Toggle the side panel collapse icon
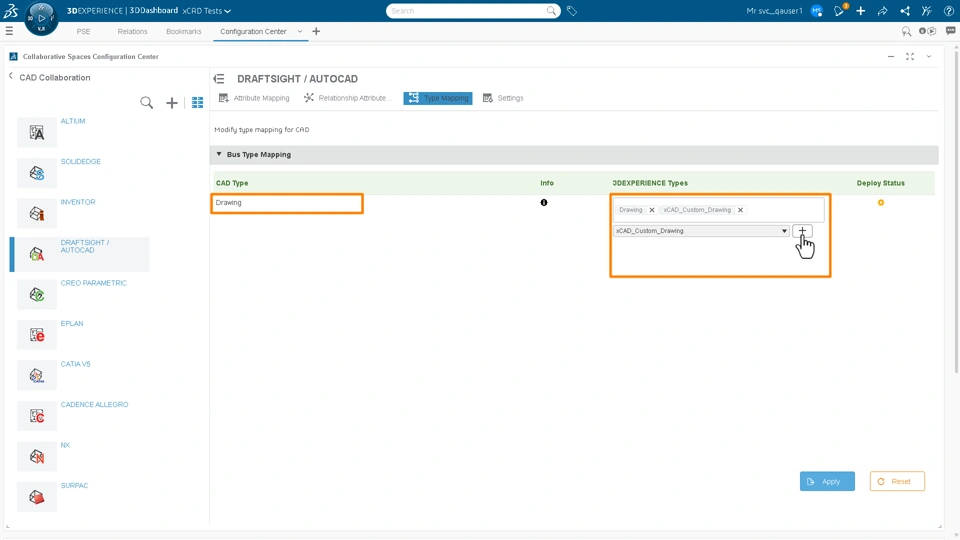Viewport: 960px width, 540px height. pos(219,78)
